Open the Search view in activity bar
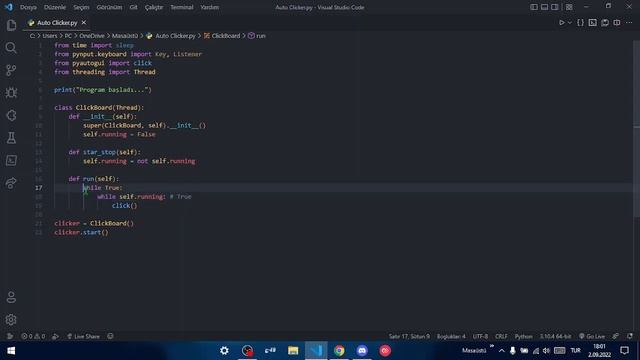The height and width of the screenshot is (360, 640). [11, 48]
